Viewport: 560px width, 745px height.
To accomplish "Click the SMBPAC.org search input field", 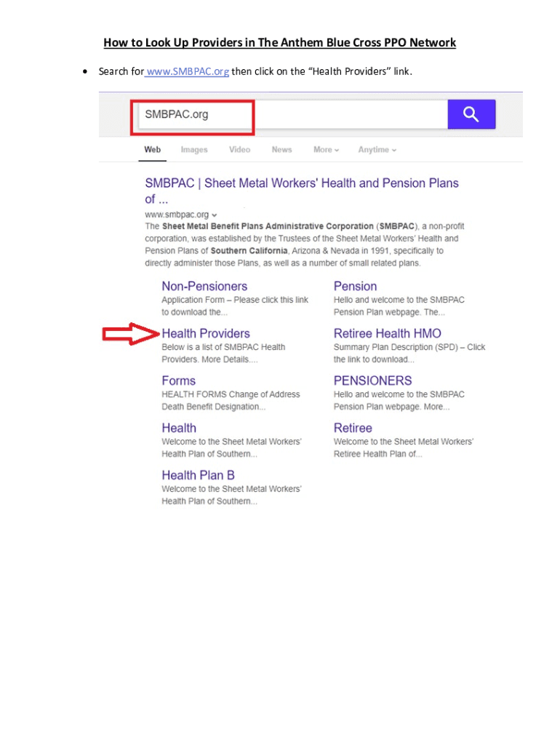I will (x=291, y=115).
